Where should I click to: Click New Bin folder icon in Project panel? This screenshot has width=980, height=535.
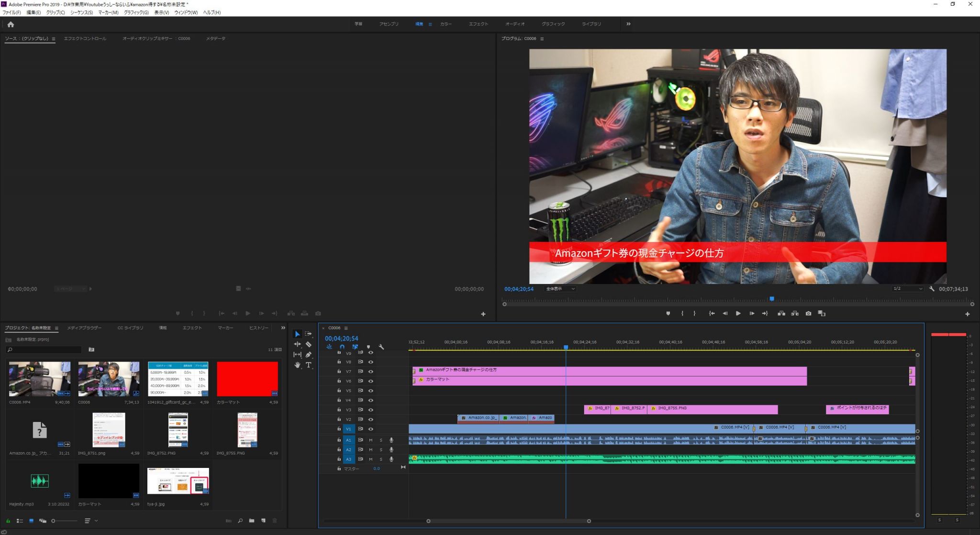point(252,521)
